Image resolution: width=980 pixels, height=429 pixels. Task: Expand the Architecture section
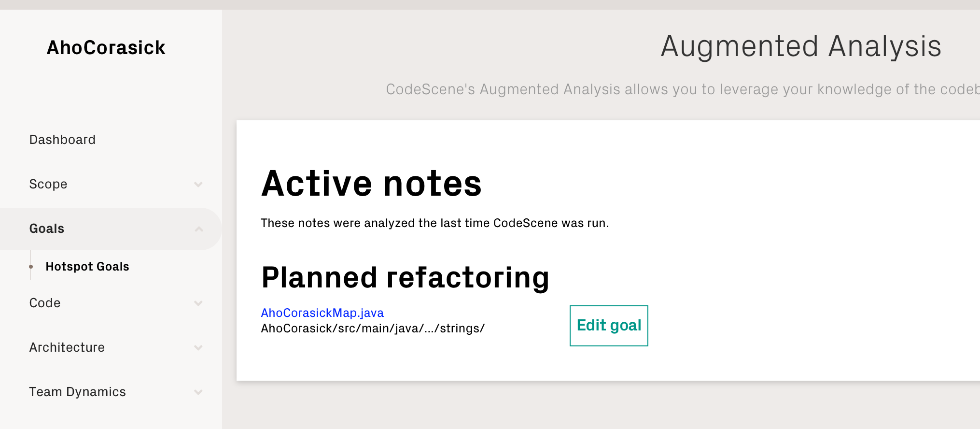coord(67,347)
